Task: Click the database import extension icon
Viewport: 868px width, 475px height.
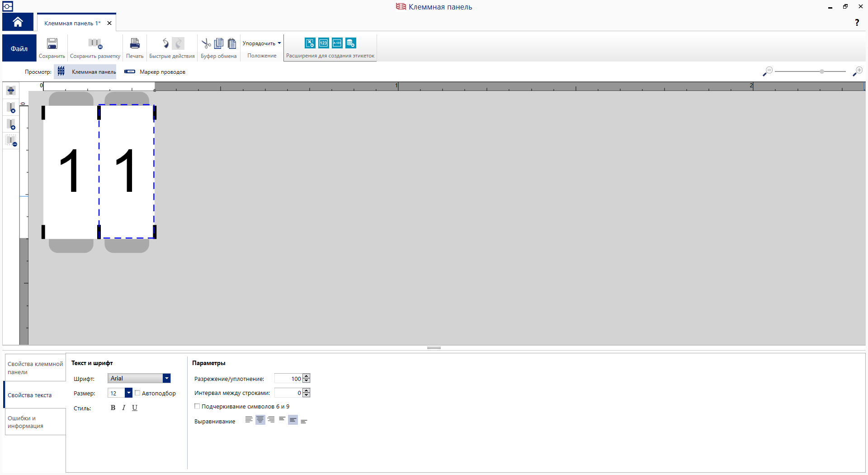Action: (x=351, y=43)
